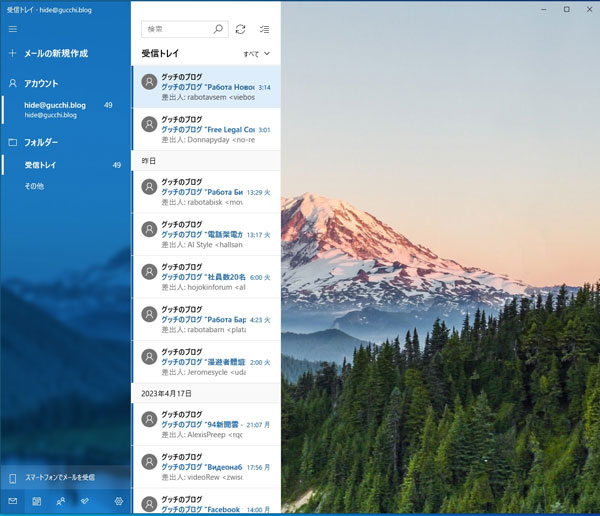600x516 pixels.
Task: Click the search magnifier icon
Action: [218, 30]
